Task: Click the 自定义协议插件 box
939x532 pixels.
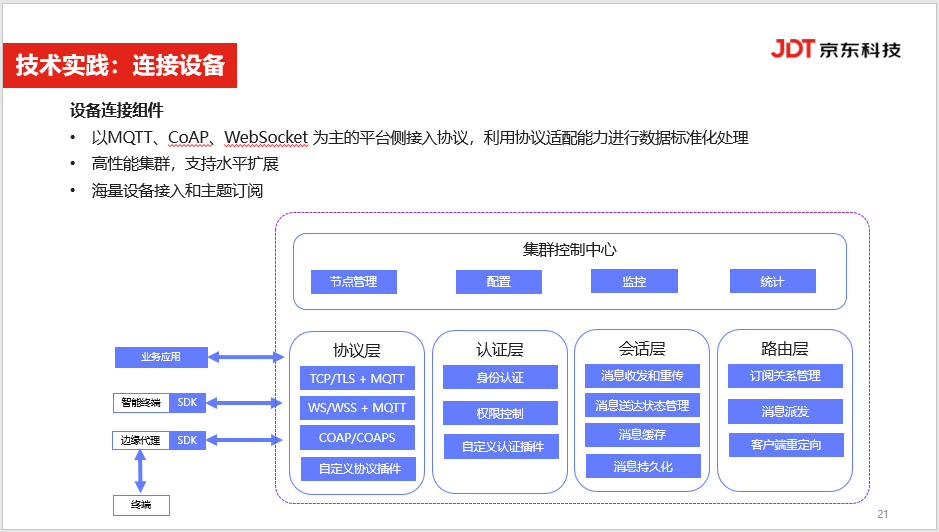Action: (x=359, y=468)
